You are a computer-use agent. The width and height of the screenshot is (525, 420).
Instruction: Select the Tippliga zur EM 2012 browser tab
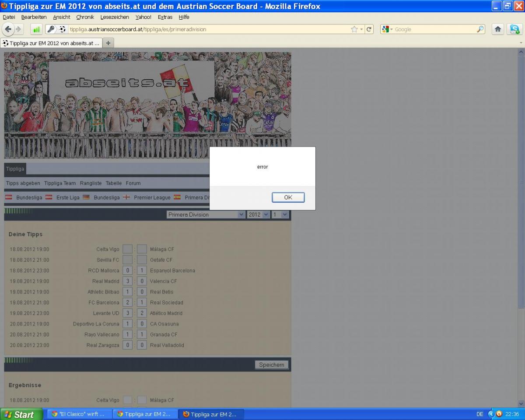coord(51,43)
